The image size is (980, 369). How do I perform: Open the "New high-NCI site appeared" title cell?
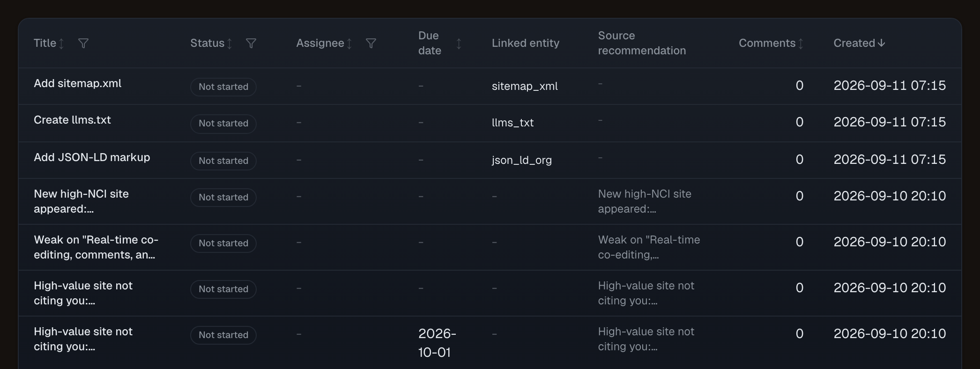81,201
